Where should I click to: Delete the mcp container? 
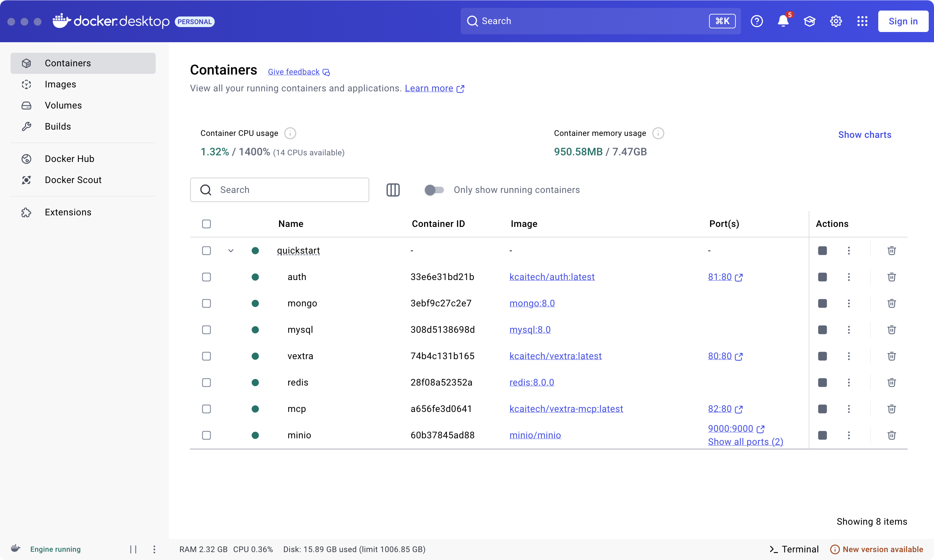point(892,409)
